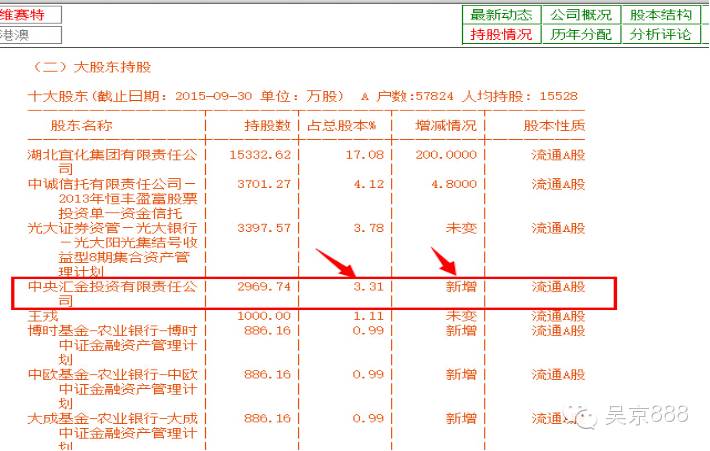Select shareholder 湖北宜化集团有限责任公司
This screenshot has width=710, height=451.
pyautogui.click(x=112, y=162)
